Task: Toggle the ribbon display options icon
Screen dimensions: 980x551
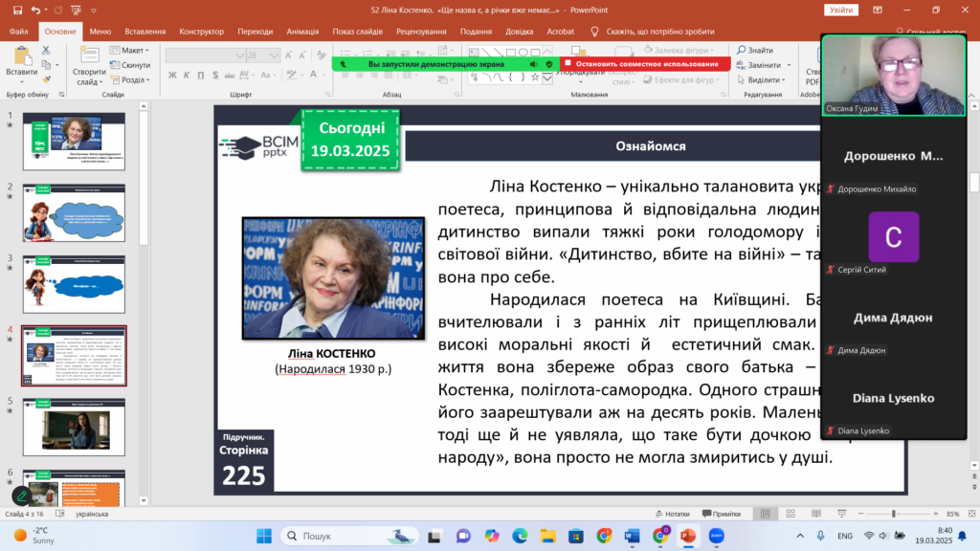Action: (878, 10)
